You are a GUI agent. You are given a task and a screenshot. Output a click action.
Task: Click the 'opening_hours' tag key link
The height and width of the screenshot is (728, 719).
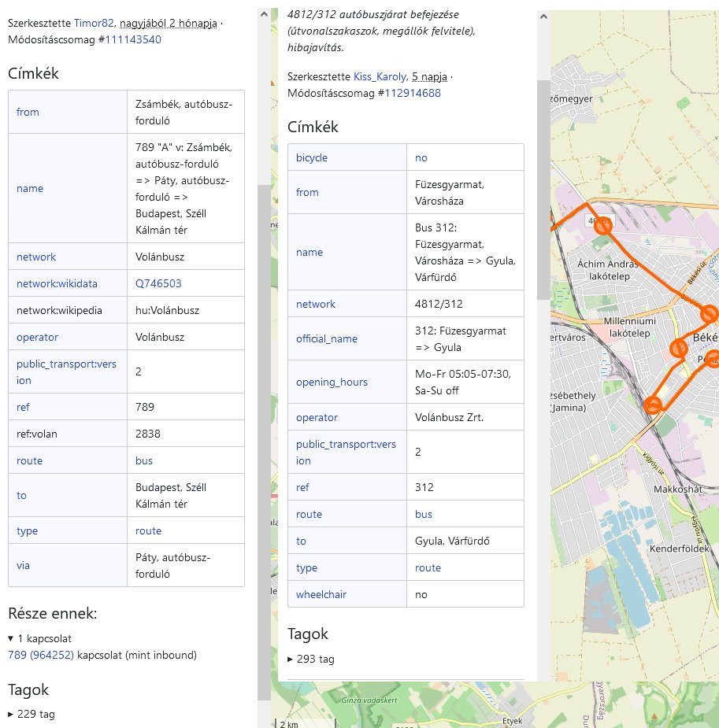pyautogui.click(x=332, y=382)
